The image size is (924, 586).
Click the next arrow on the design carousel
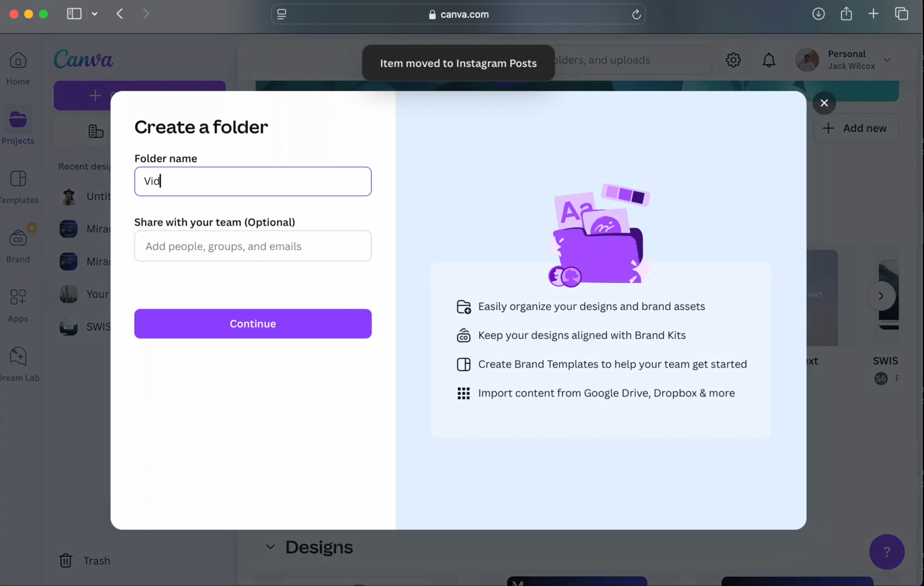click(x=881, y=296)
